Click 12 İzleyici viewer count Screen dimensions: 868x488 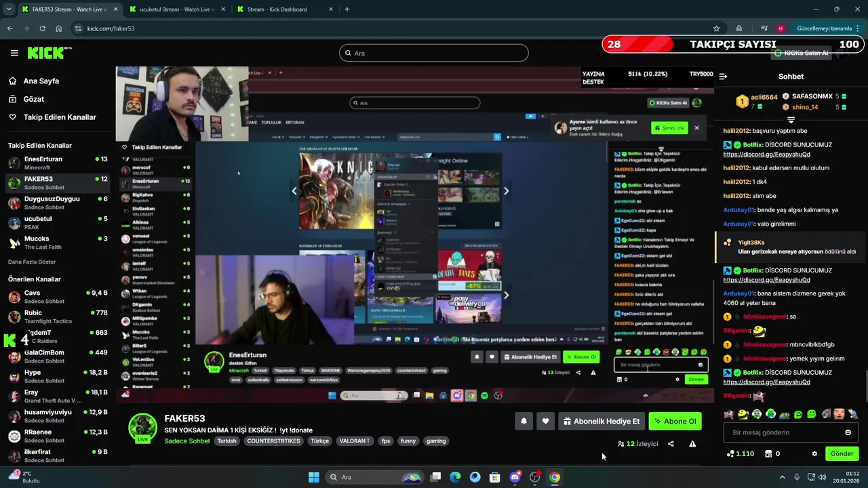[x=637, y=444]
